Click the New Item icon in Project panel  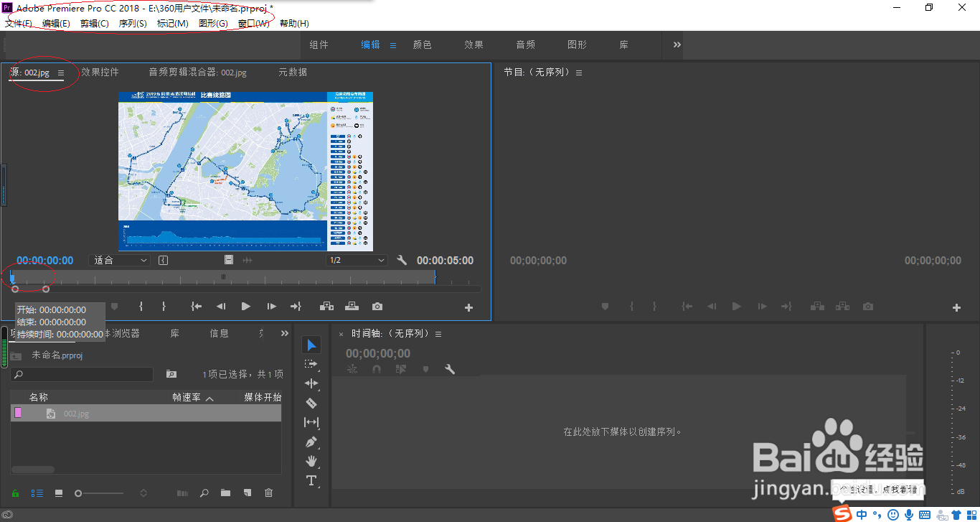coord(248,493)
